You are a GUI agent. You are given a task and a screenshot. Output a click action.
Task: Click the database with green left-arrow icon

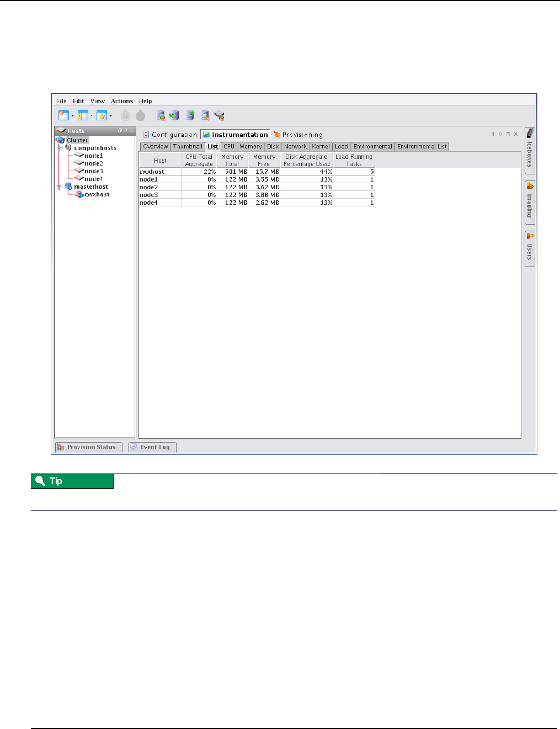click(x=174, y=115)
